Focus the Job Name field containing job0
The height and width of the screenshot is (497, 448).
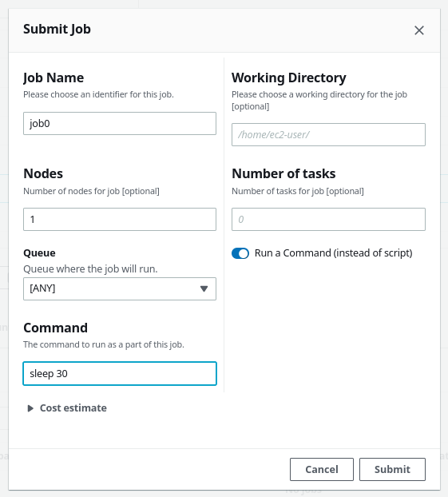tap(120, 123)
